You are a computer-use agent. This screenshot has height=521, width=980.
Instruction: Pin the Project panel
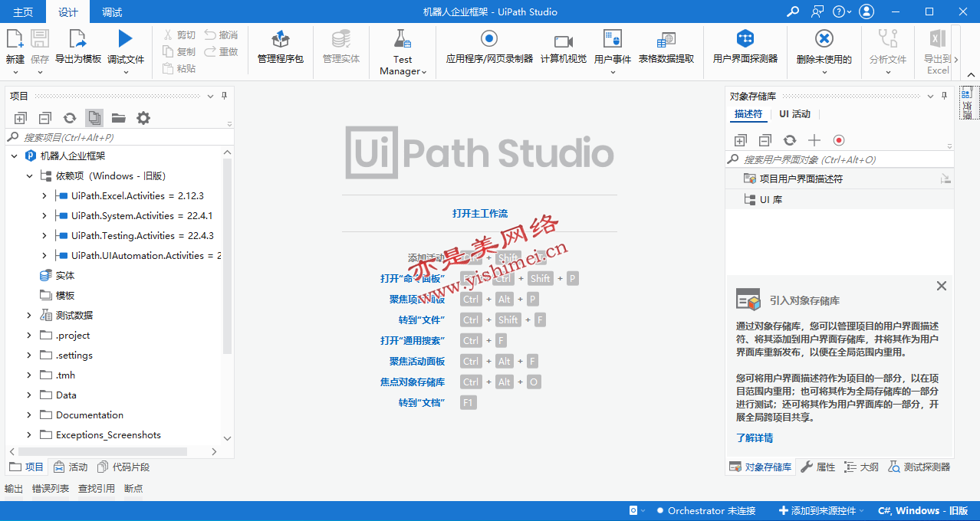click(225, 96)
